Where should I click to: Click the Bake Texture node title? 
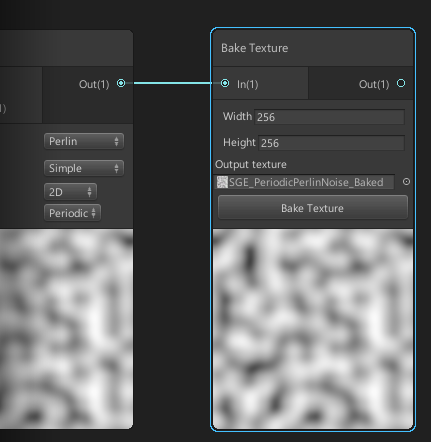[255, 48]
